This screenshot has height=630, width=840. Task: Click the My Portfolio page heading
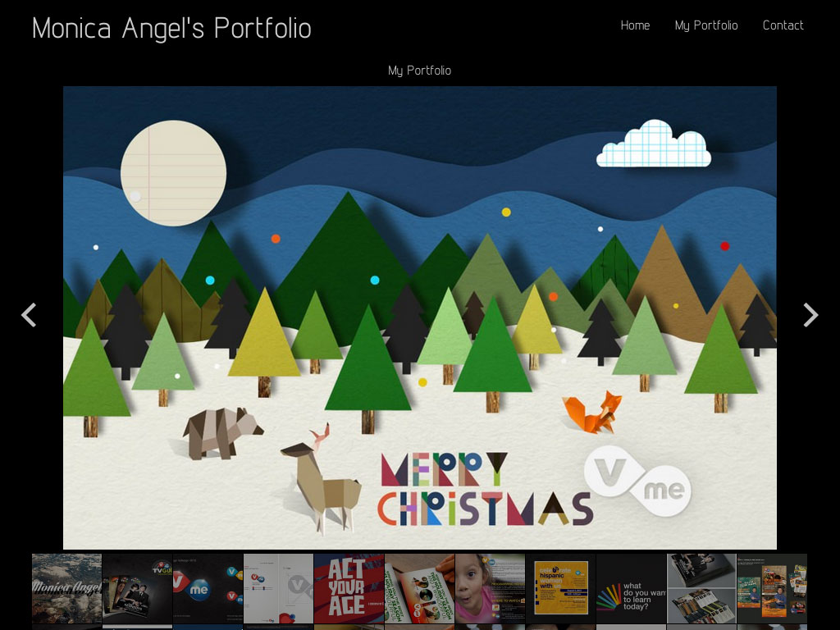[x=419, y=71]
